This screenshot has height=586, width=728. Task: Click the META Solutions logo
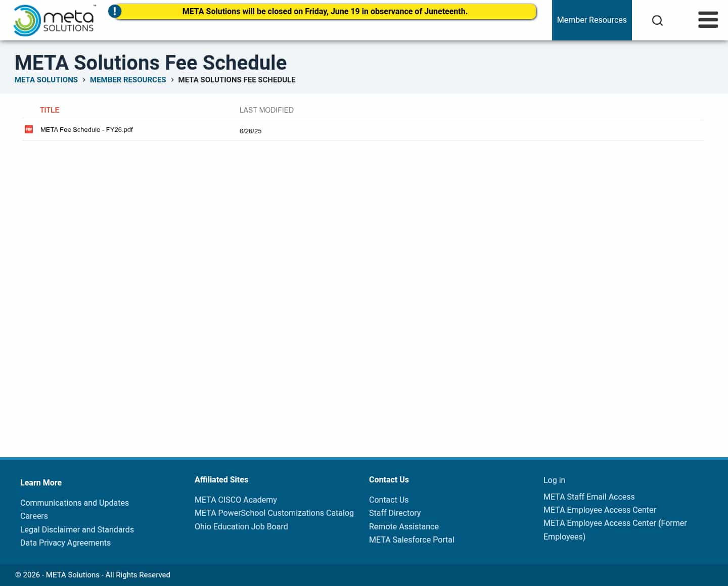(x=54, y=20)
